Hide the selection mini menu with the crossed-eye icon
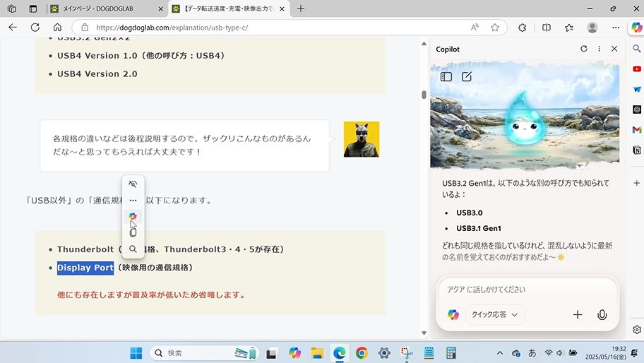Image resolution: width=644 pixels, height=363 pixels. click(133, 184)
